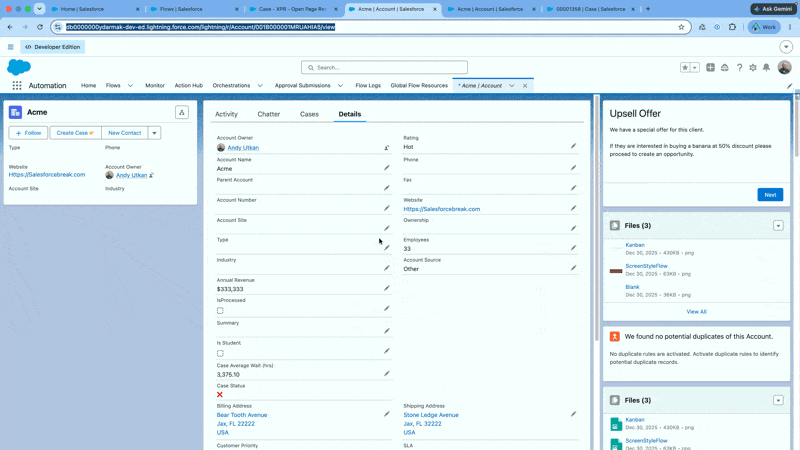Image resolution: width=800 pixels, height=450 pixels.
Task: Bookmark this page with the star
Action: point(681,27)
